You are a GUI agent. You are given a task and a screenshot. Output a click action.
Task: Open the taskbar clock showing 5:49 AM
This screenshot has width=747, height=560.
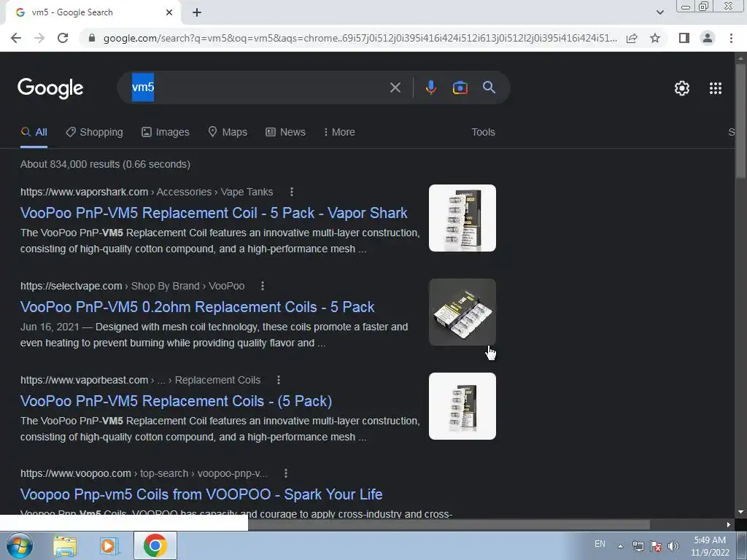pyautogui.click(x=710, y=546)
